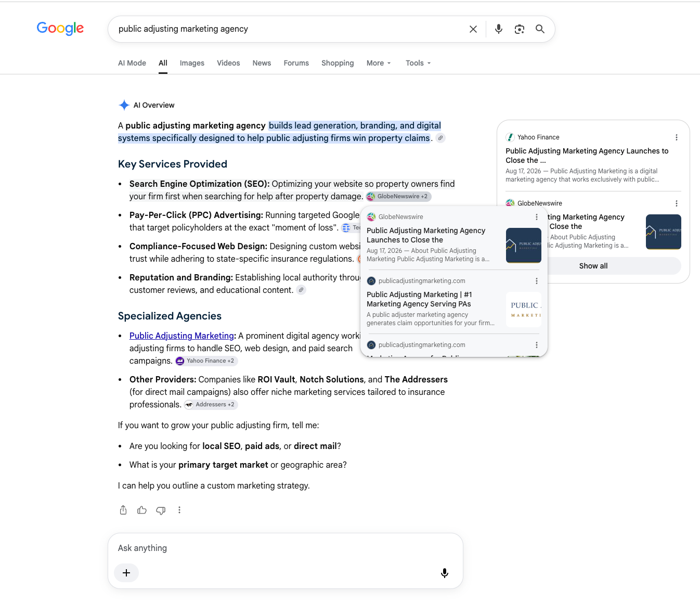Click the 'PUBLIC MARKETING' logo thumbnail in the popup

pyautogui.click(x=524, y=310)
